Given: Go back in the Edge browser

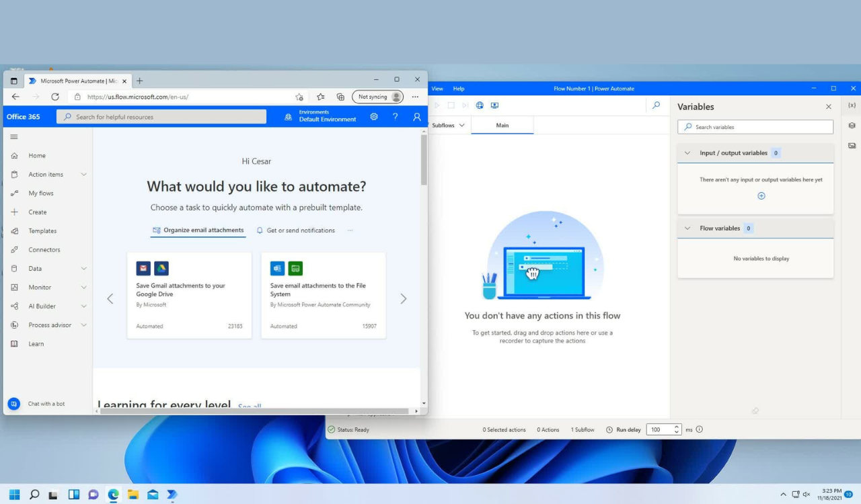Looking at the screenshot, I should [x=15, y=97].
